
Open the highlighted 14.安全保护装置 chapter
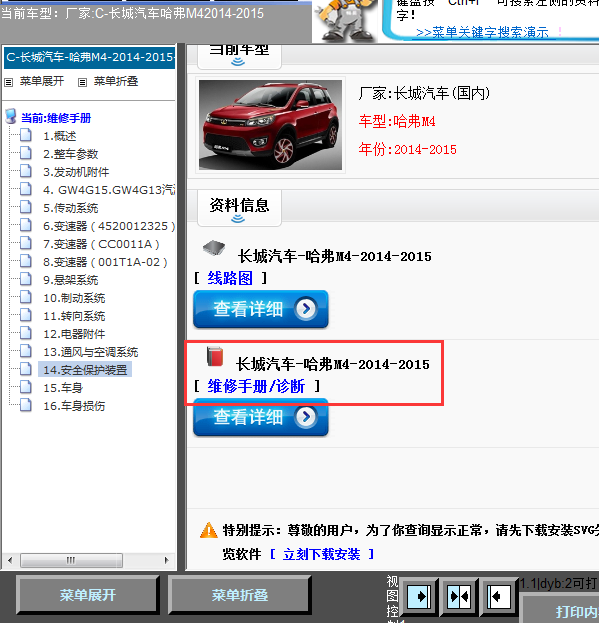click(85, 370)
